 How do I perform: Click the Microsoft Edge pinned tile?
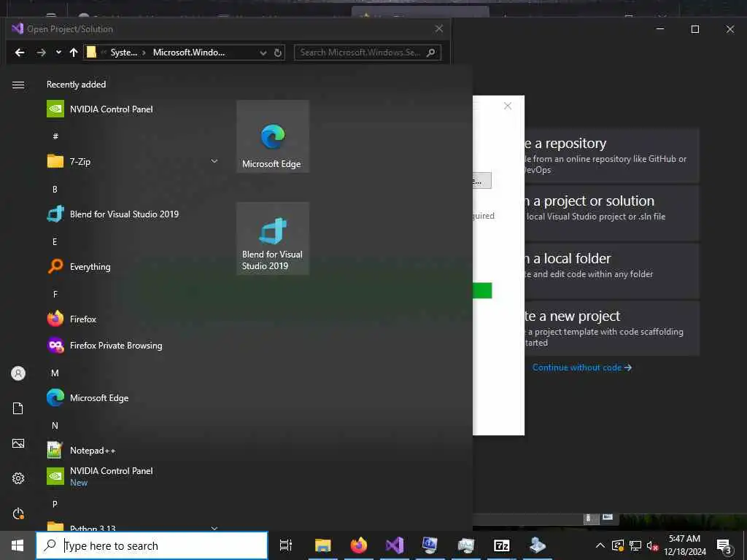[273, 136]
